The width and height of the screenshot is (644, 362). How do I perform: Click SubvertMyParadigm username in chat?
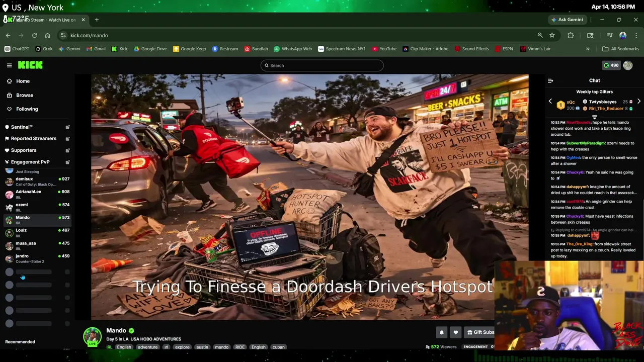586,143
